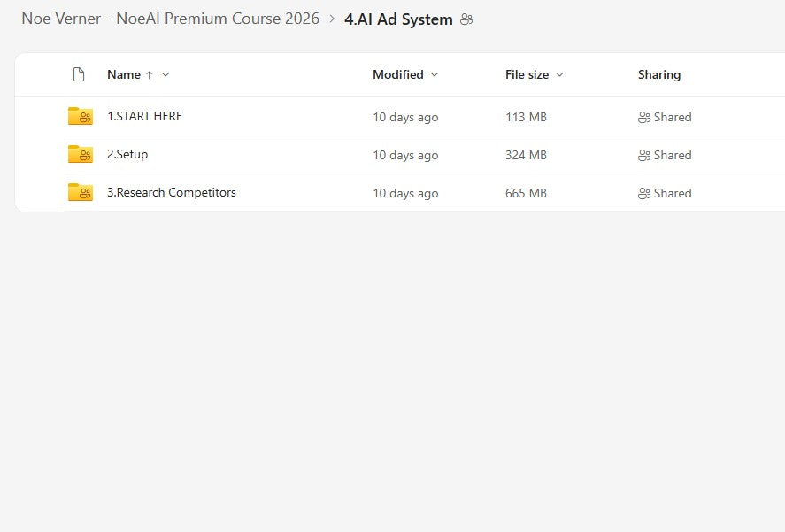The width and height of the screenshot is (785, 532).
Task: Click the 324 MB file size
Action: point(526,155)
